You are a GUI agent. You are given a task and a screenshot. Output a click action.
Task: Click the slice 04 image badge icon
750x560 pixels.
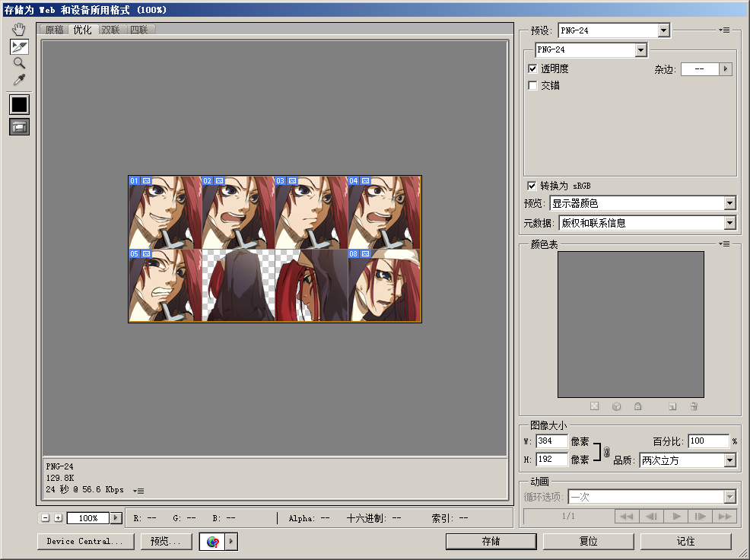coord(365,181)
